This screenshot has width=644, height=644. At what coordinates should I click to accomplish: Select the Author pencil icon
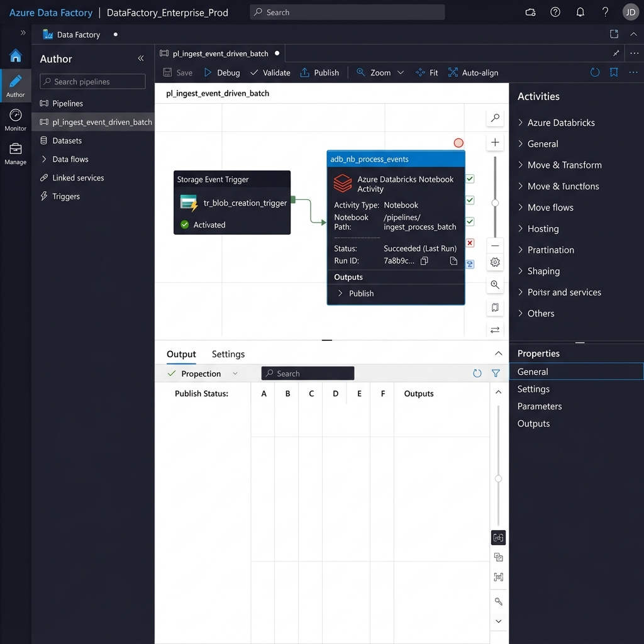16,86
